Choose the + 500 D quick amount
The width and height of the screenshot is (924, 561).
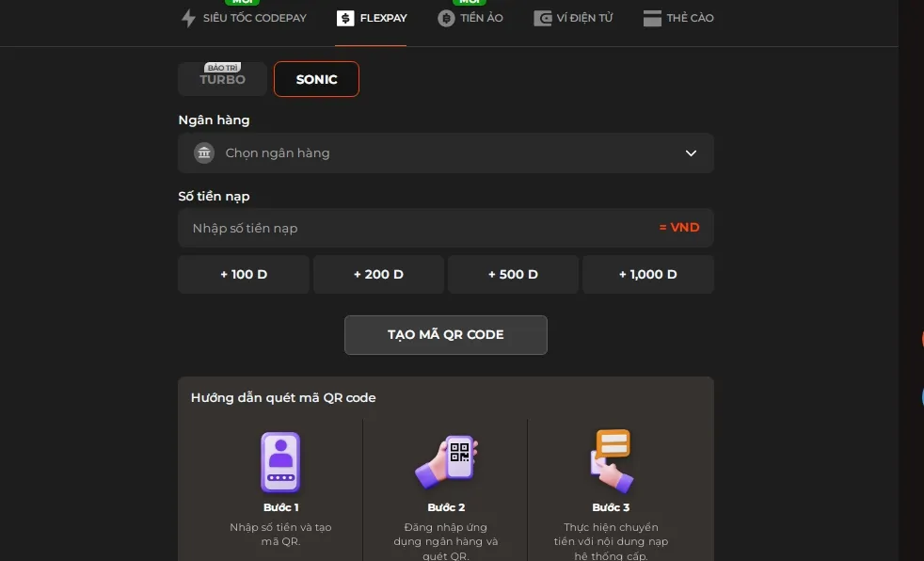[513, 275]
